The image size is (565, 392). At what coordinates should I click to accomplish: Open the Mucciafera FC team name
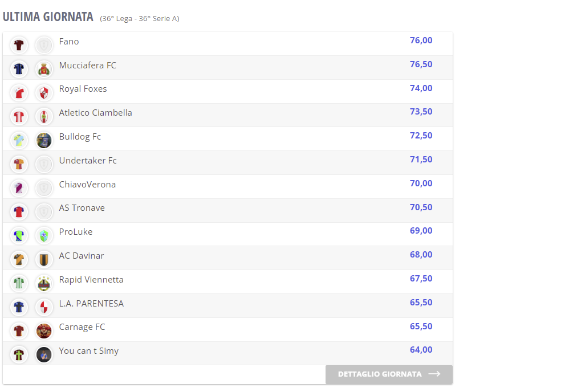(x=88, y=65)
